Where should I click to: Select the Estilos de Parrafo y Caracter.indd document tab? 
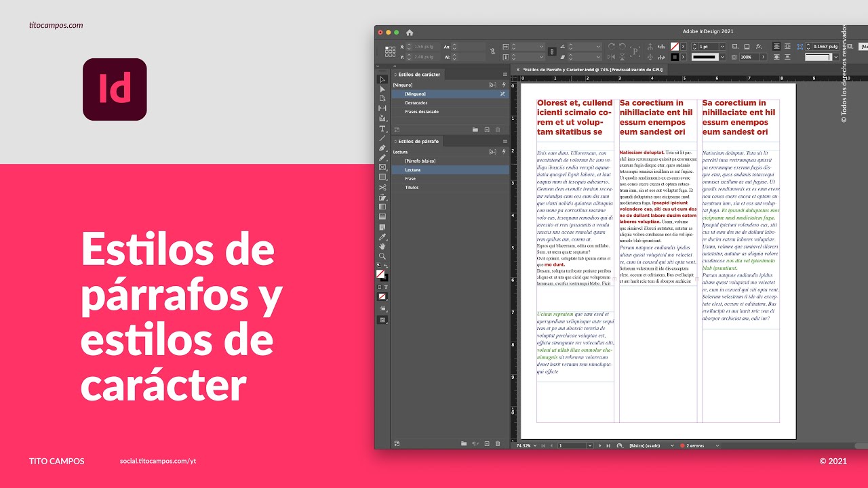pos(591,69)
